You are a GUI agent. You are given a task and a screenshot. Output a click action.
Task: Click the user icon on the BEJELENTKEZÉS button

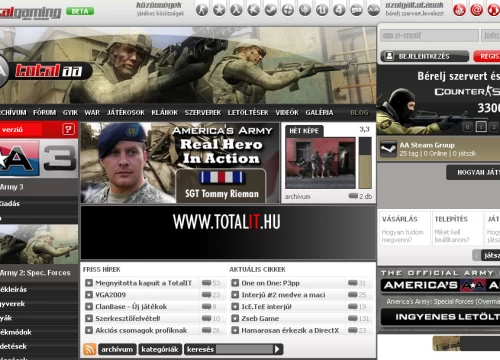[x=389, y=56]
